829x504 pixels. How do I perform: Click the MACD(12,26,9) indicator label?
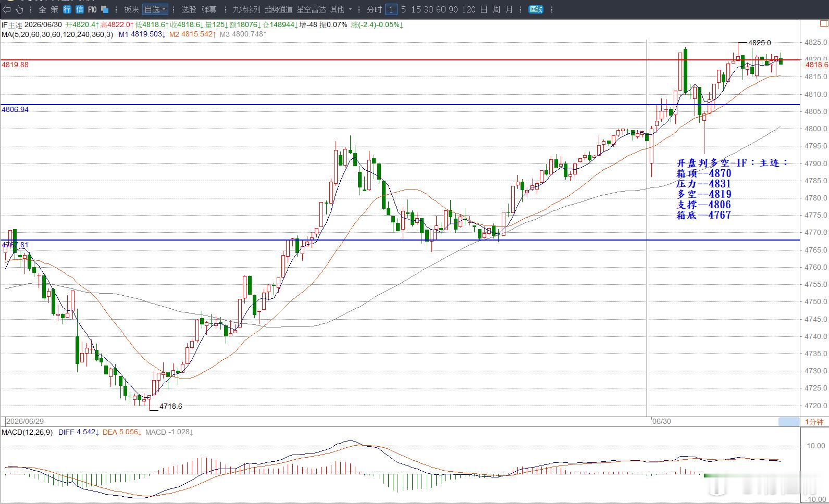click(x=27, y=432)
